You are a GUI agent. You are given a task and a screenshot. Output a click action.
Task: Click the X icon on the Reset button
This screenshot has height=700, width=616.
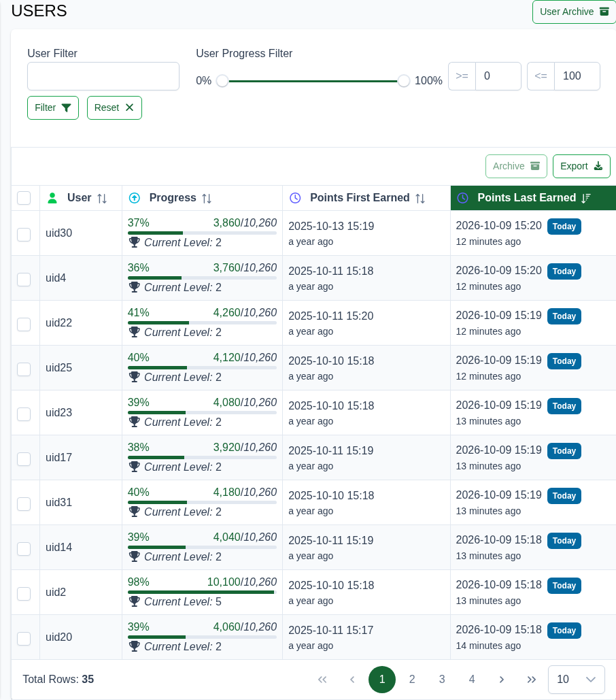tap(129, 107)
